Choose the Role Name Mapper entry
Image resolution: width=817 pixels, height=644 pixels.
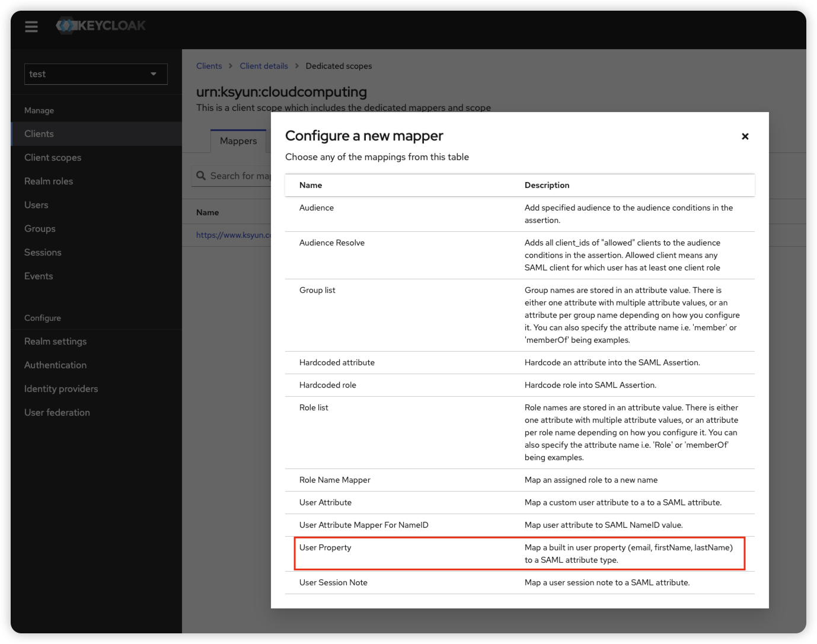[x=334, y=480]
